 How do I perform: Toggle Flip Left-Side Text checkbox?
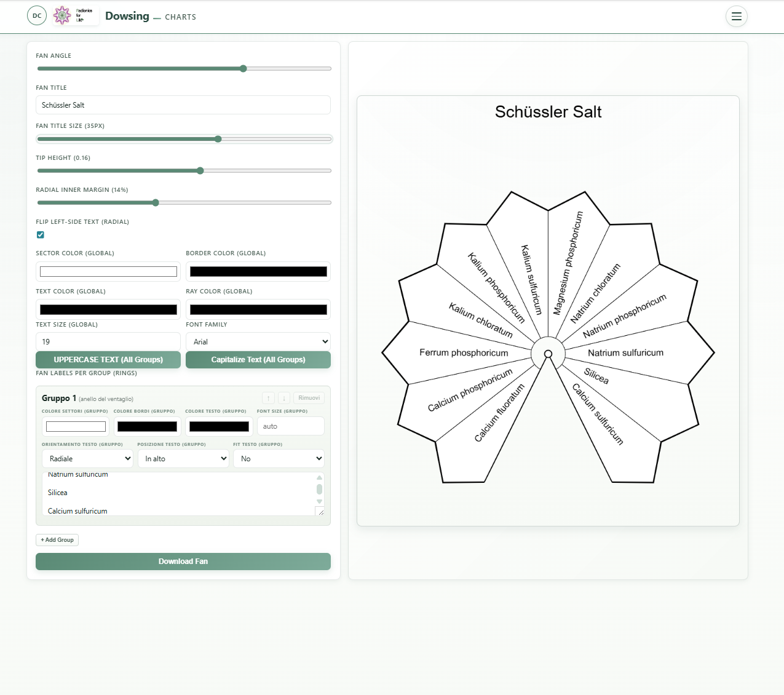[x=41, y=235]
